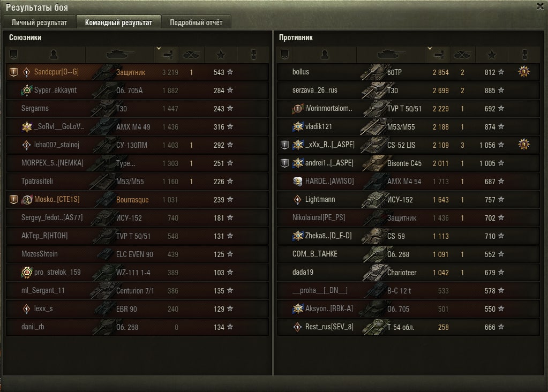Screen dimensions: 548x392
Task: Sort allies by kills icon
Action: [x=192, y=55]
